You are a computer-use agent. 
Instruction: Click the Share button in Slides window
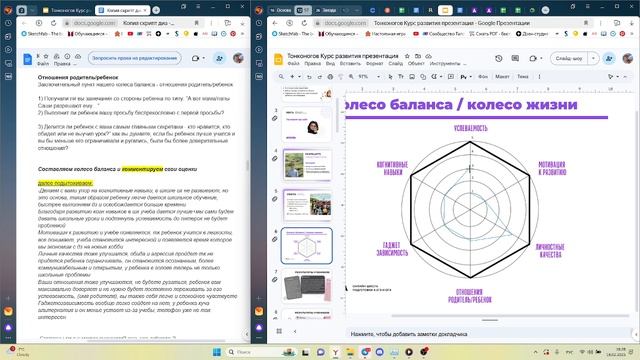pyautogui.click(x=609, y=58)
